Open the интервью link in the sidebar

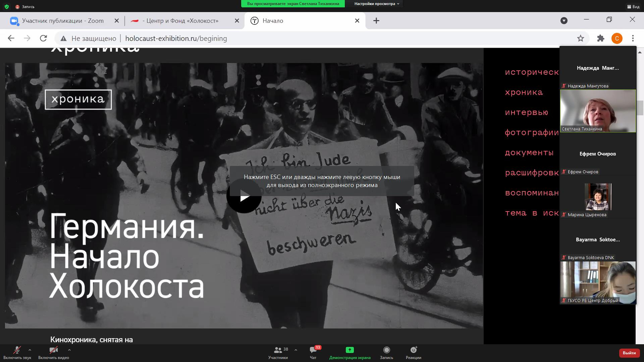tap(526, 112)
